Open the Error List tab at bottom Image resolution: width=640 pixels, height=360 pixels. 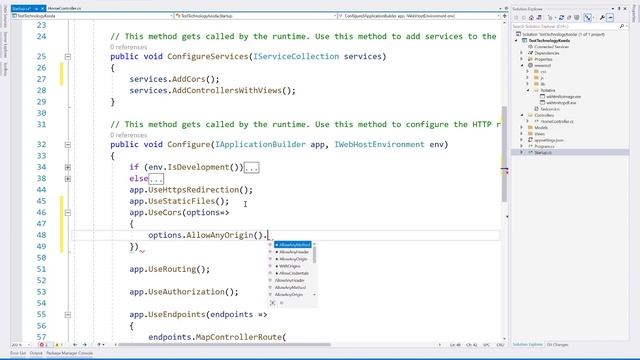click(18, 353)
